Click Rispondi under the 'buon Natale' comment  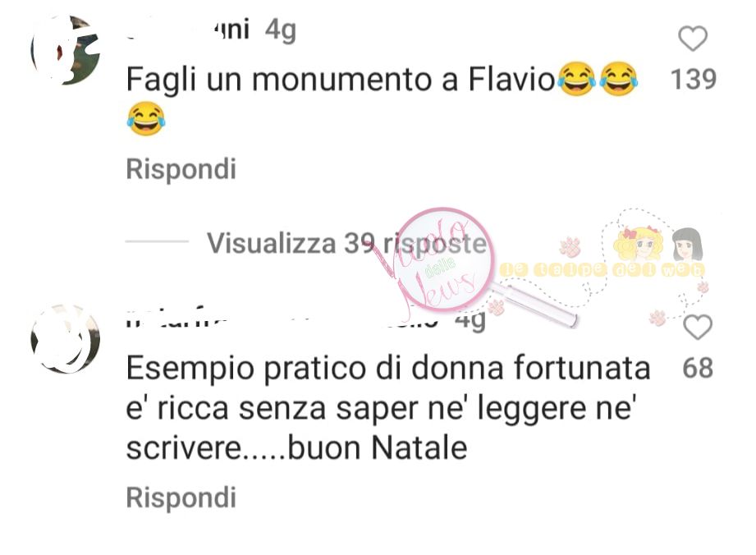[181, 498]
